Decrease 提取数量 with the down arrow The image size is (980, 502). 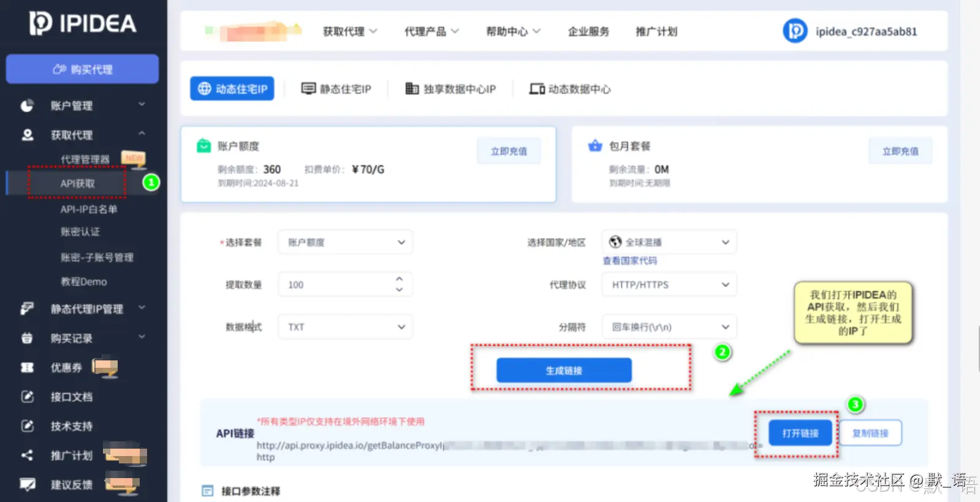pos(400,289)
